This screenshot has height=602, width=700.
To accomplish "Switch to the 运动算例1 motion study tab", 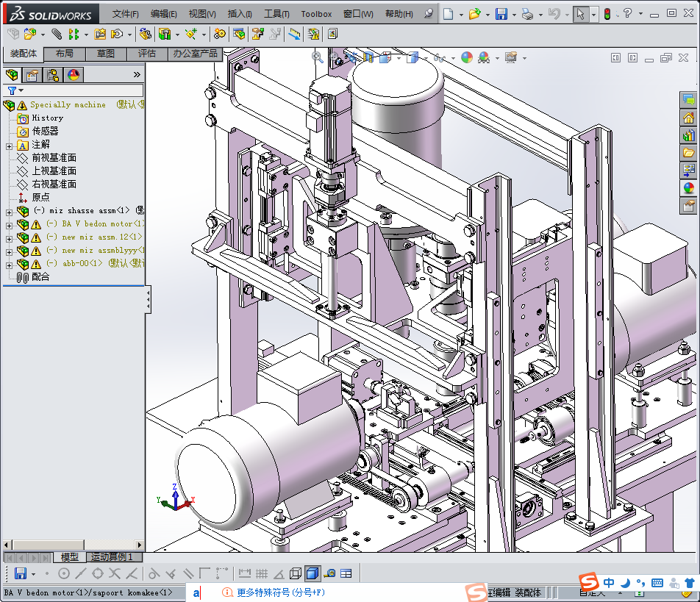I will [x=112, y=557].
